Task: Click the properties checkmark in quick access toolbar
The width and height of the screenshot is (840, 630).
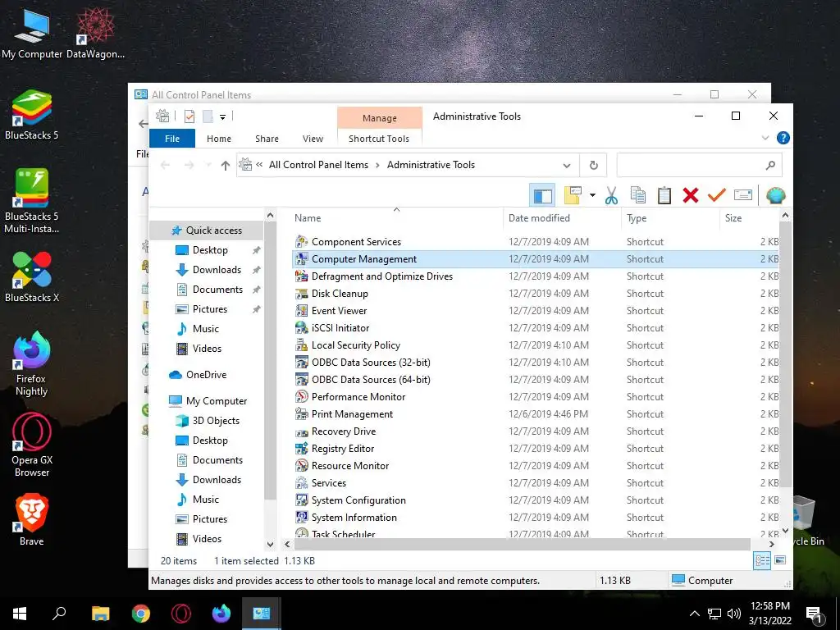Action: click(189, 116)
